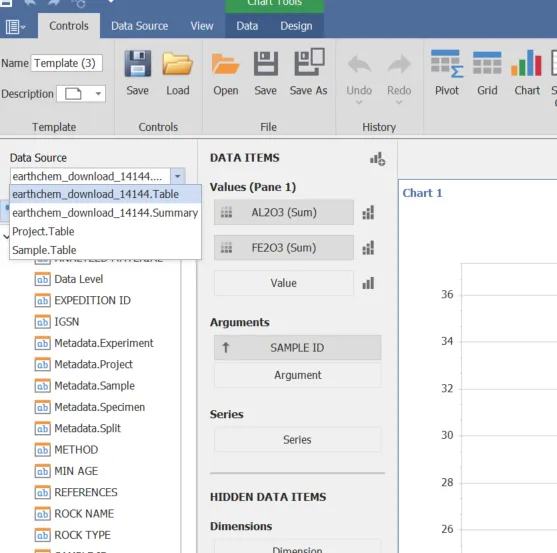Click the field icon beside MIN AGE
This screenshot has height=553, width=557.
[x=43, y=471]
